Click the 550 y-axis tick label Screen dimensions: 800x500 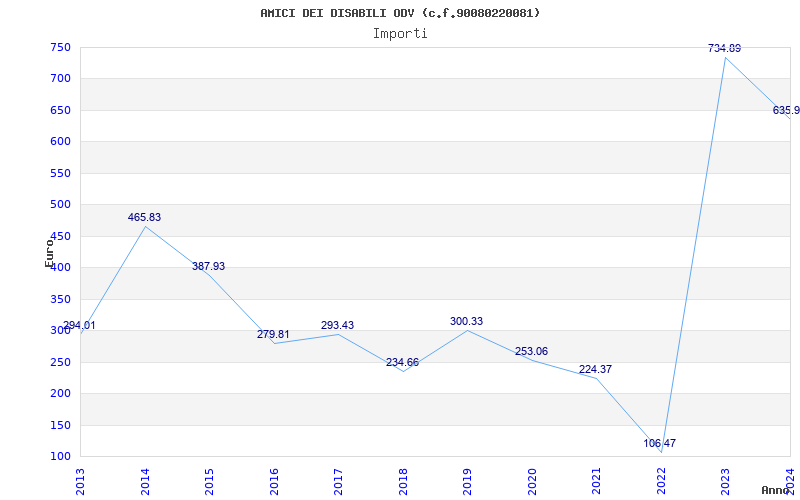coord(60,173)
